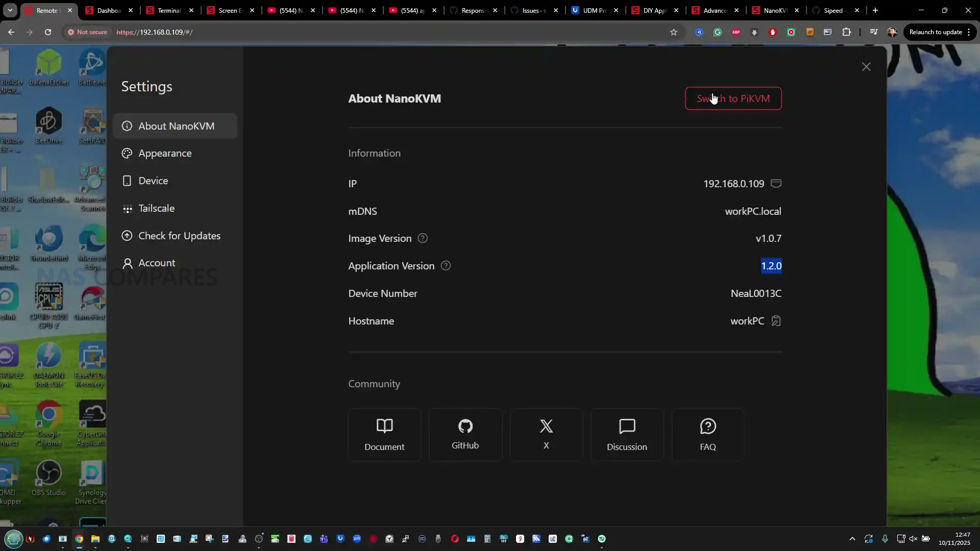Click the edit icon next to Hostname workPC

(776, 321)
